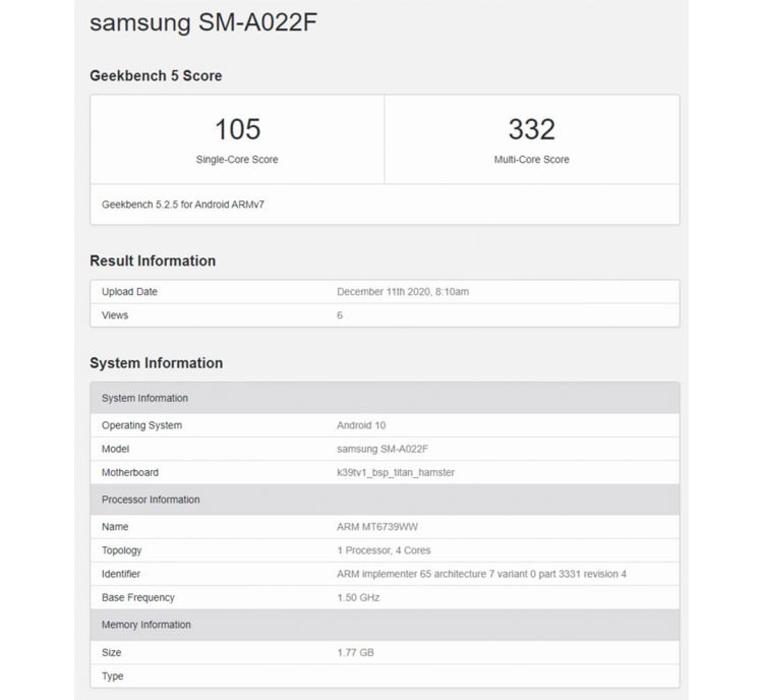Click the memory size value 1.77 GB
The width and height of the screenshot is (763, 700).
(x=355, y=652)
